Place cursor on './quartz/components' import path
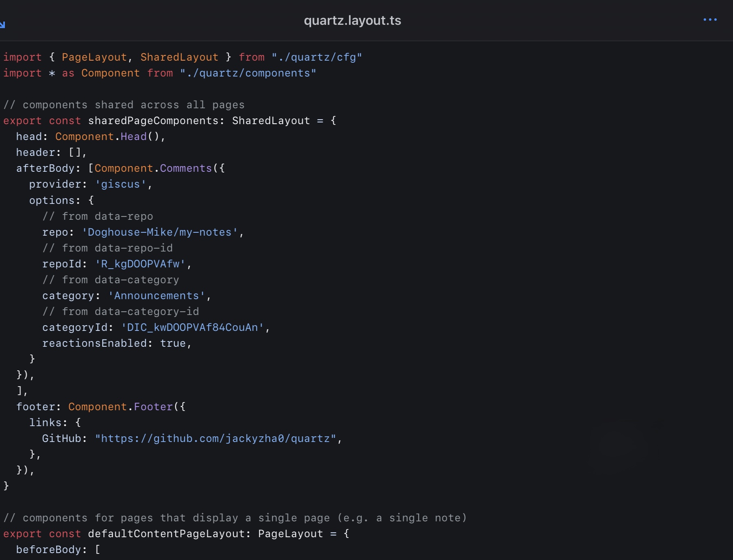This screenshot has width=733, height=560. (x=248, y=73)
